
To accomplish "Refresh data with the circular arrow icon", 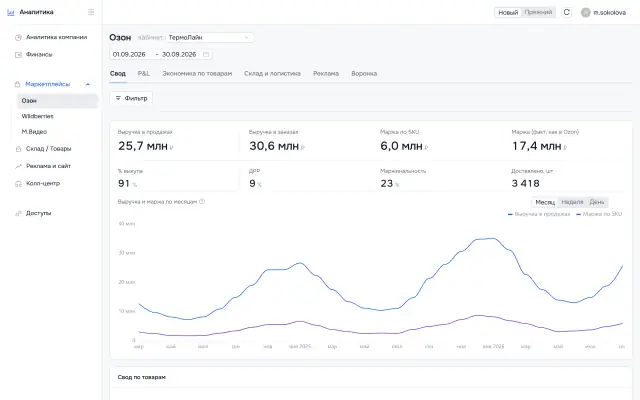I will pyautogui.click(x=567, y=12).
